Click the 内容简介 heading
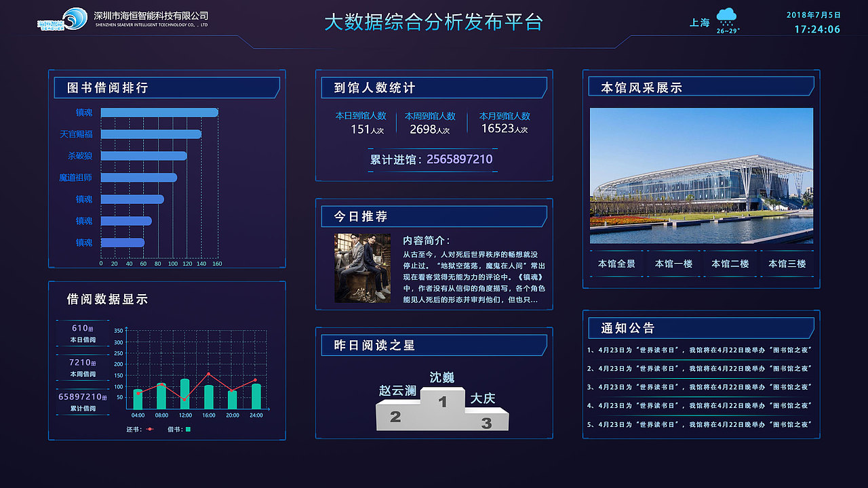 427,241
